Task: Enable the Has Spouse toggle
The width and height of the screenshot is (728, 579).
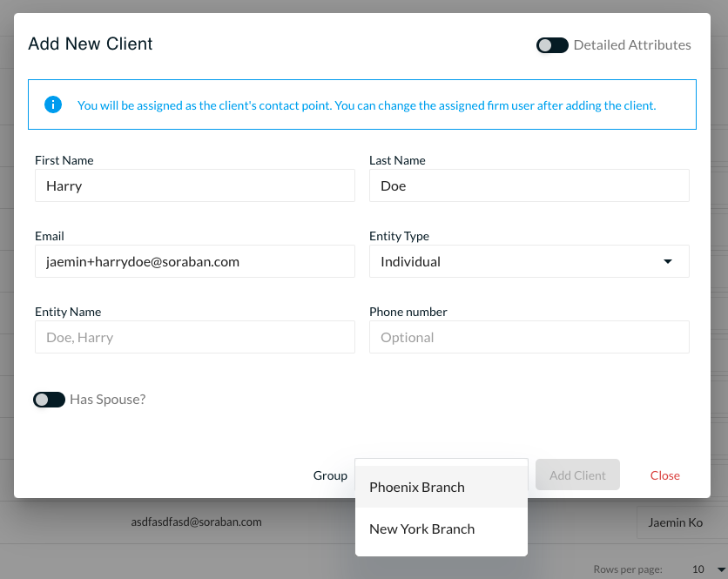Action: (49, 400)
